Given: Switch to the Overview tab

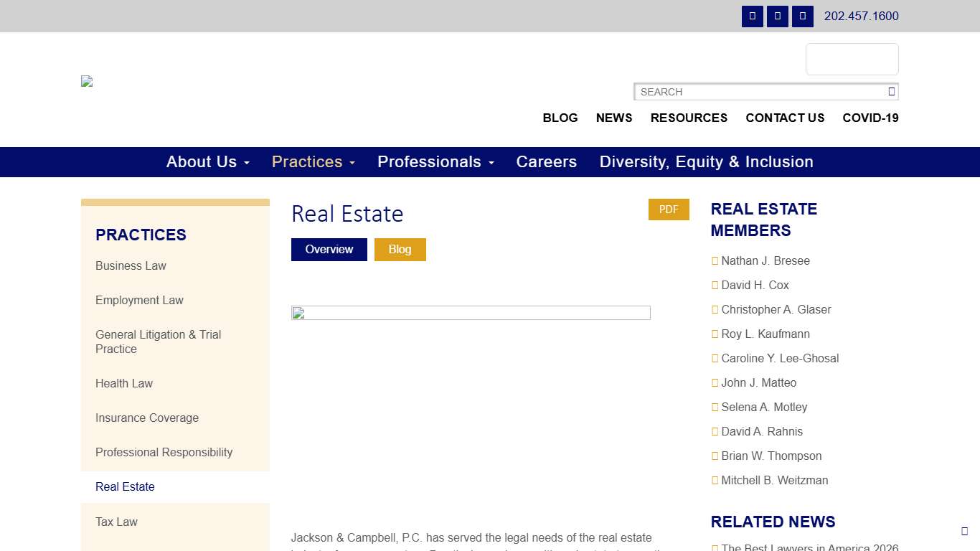Looking at the screenshot, I should click(329, 249).
